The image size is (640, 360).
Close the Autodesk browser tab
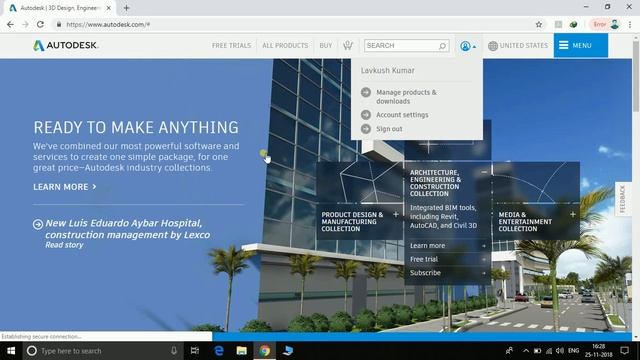109,8
